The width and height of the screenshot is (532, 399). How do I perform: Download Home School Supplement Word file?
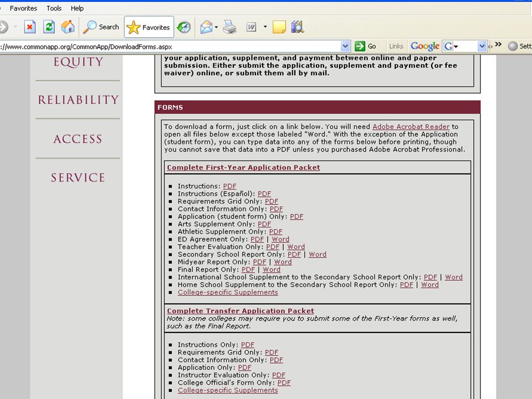(430, 285)
